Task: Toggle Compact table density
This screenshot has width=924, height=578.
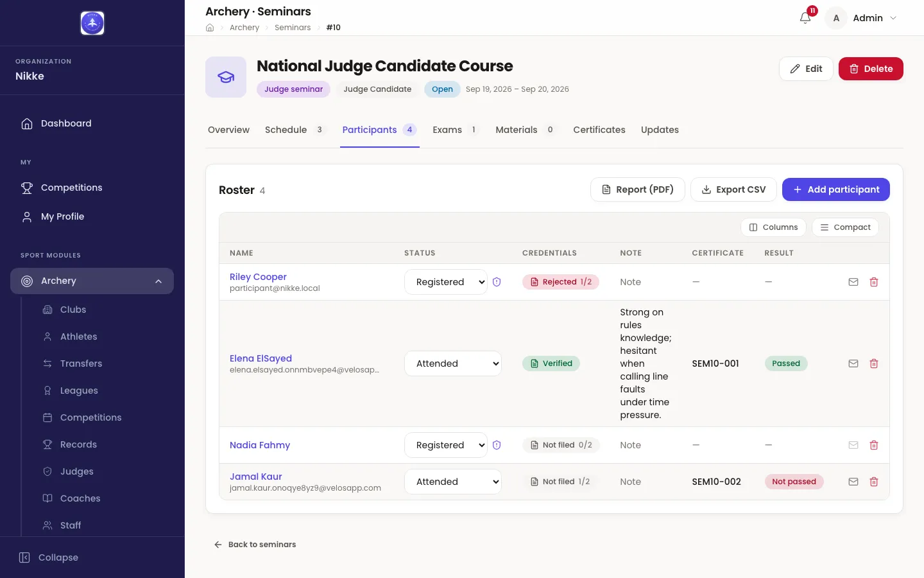Action: tap(845, 227)
